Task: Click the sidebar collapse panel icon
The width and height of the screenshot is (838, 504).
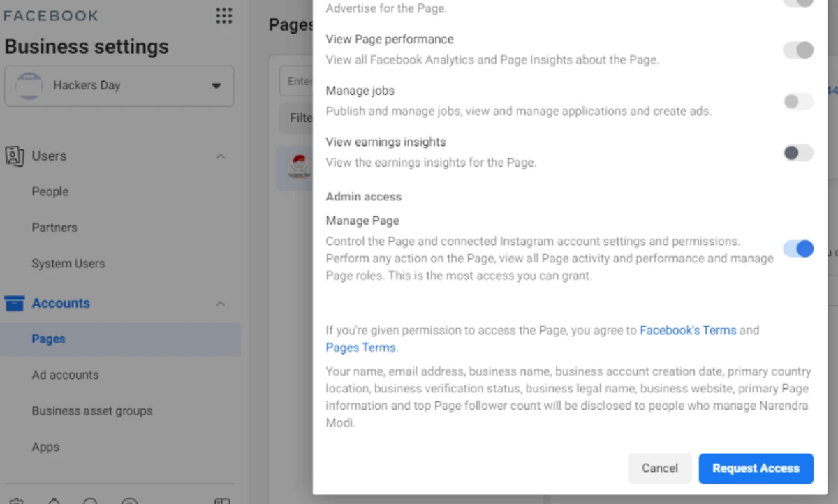Action: tap(222, 501)
